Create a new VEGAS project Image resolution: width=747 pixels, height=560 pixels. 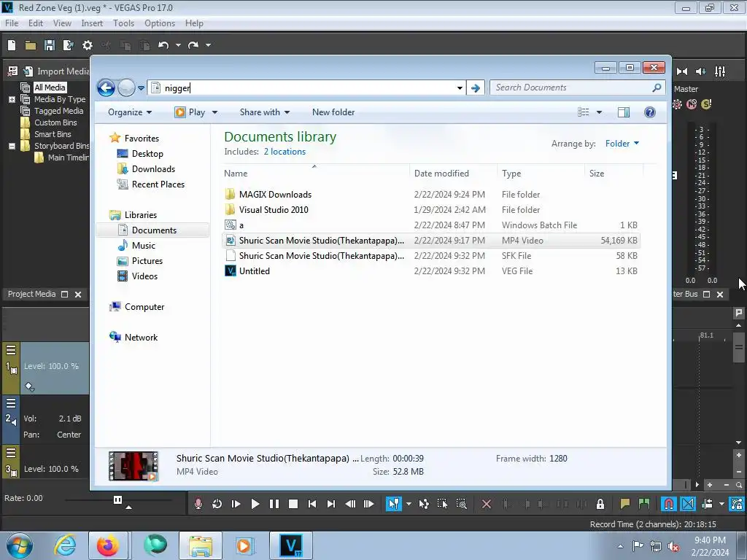12,45
